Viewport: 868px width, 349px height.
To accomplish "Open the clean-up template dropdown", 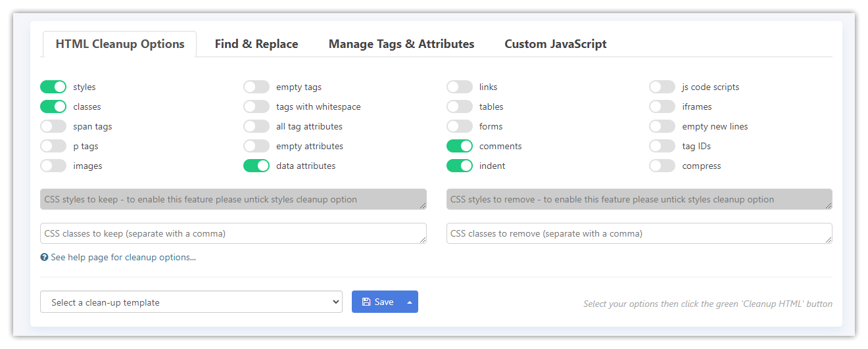I will (191, 302).
